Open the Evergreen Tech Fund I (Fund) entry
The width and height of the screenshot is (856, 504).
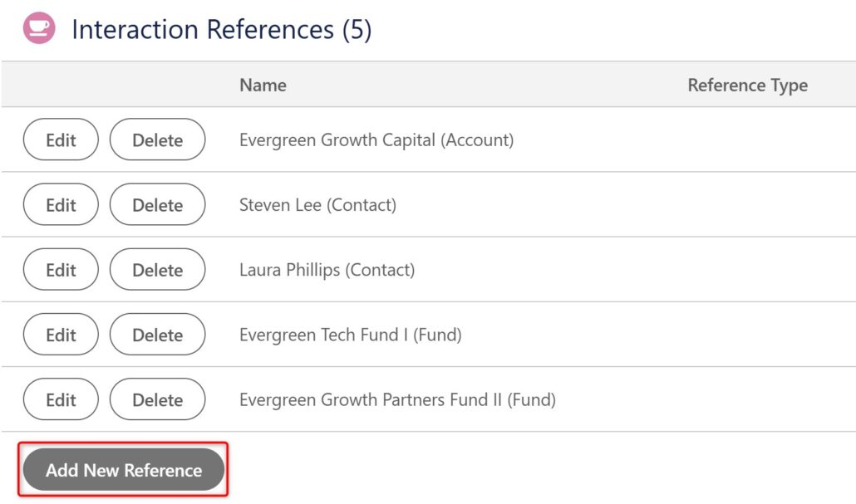coord(350,335)
